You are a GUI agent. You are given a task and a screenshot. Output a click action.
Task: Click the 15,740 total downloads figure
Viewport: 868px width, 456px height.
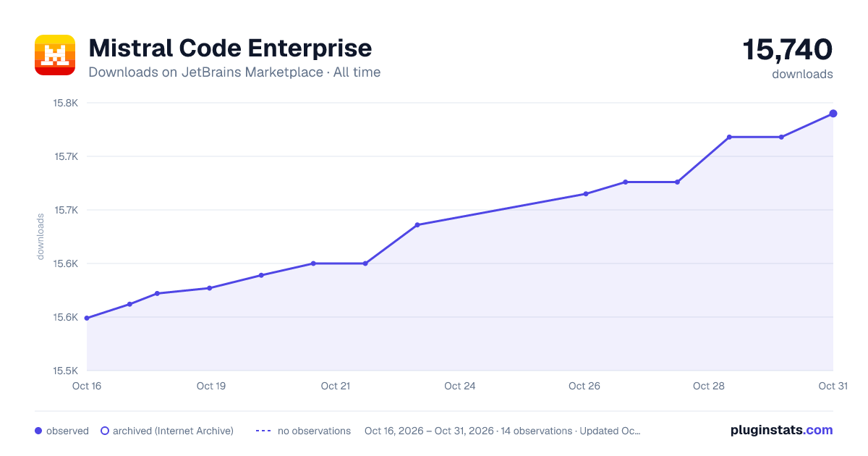788,50
